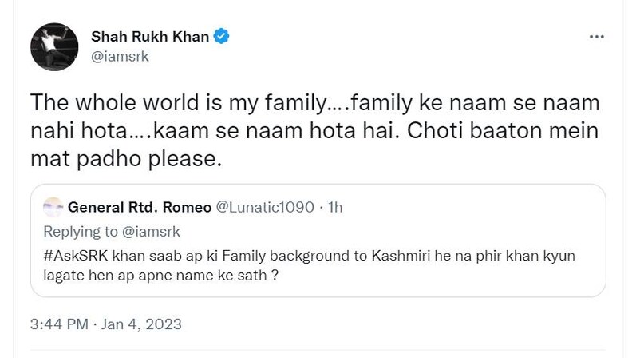Click the 'mat padho please.' line
The image size is (644, 358).
tap(124, 159)
